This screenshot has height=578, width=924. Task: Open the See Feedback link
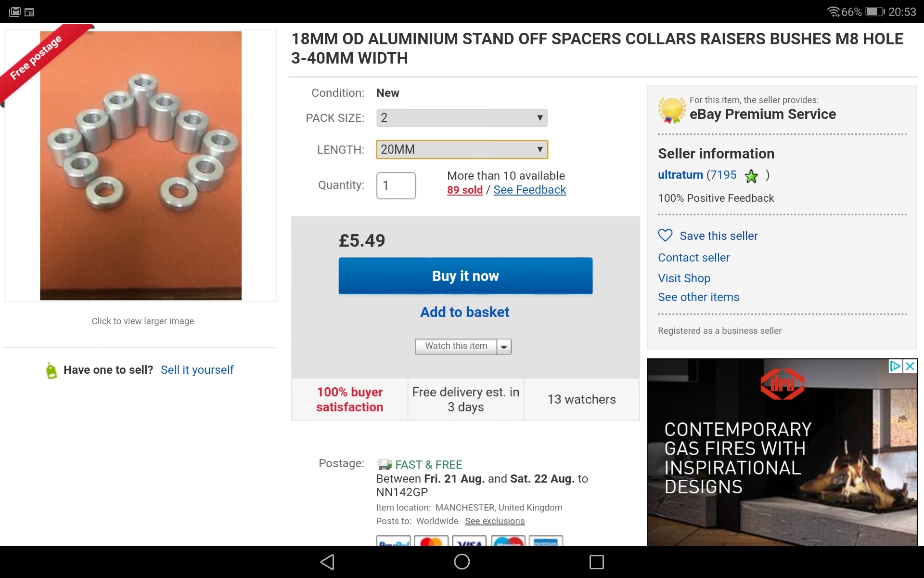point(529,190)
